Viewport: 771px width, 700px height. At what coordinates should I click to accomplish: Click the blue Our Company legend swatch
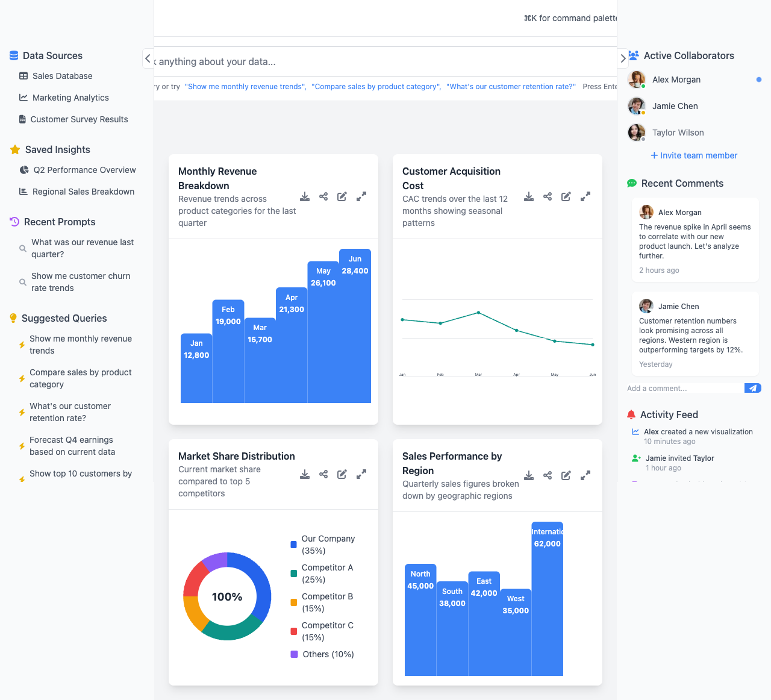click(293, 545)
